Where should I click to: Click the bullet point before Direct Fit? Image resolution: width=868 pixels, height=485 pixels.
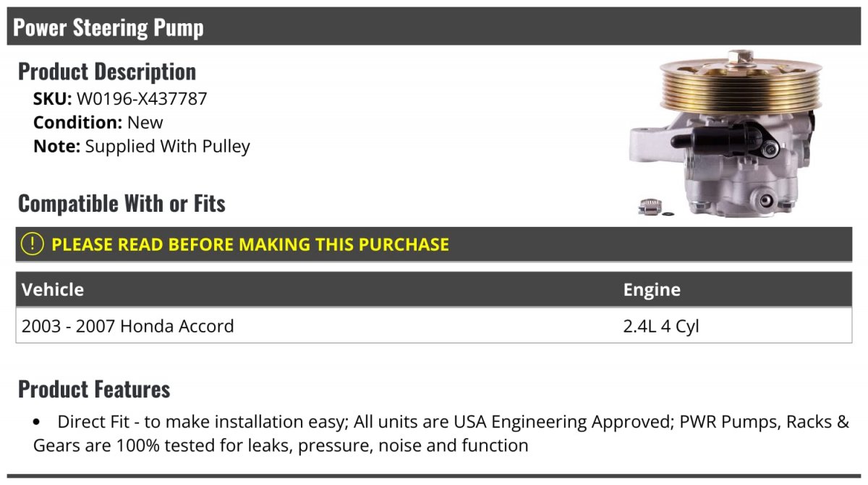pos(38,422)
